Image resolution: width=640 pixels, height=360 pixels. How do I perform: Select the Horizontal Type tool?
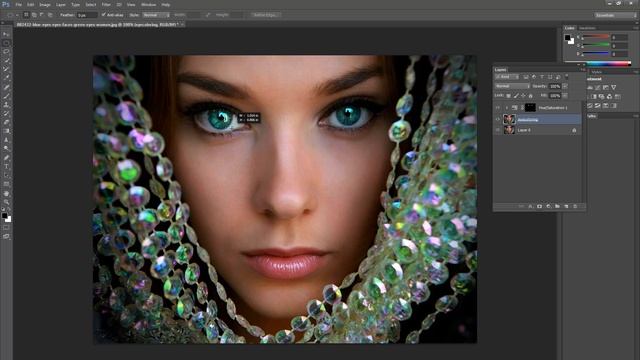click(6, 167)
